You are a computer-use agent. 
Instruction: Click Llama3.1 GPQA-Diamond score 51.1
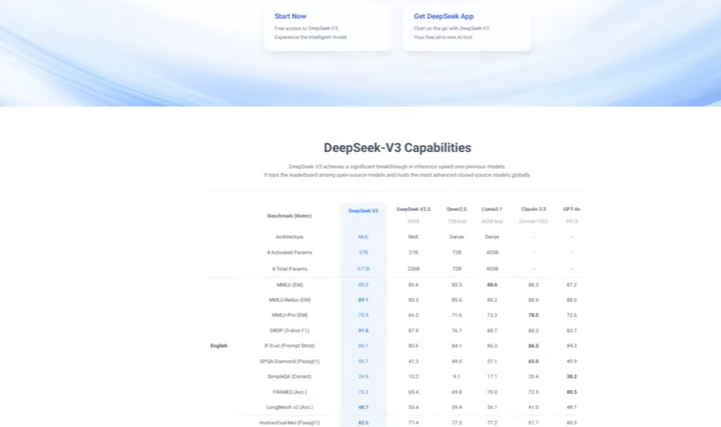pyautogui.click(x=492, y=361)
